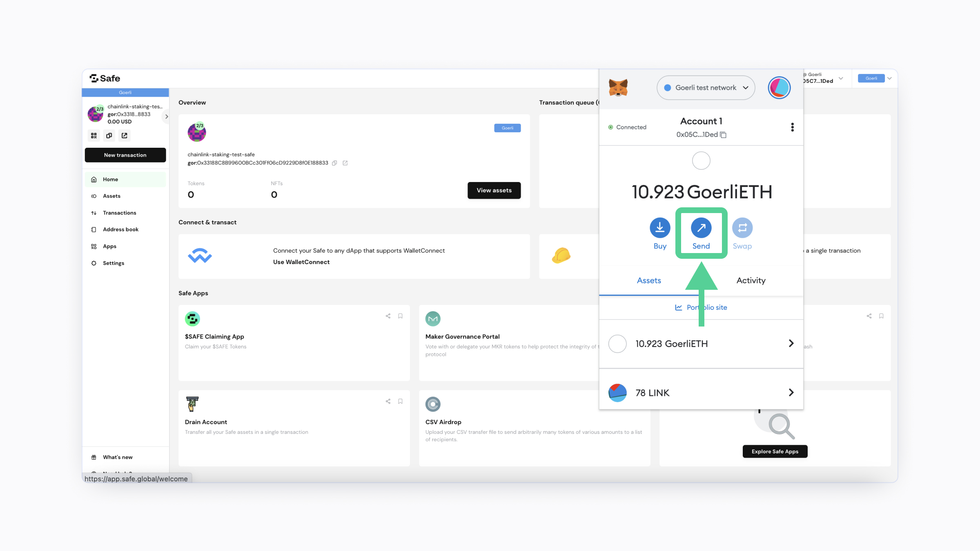The image size is (980, 551).
Task: Click the $SAFE Claiming App icon
Action: [192, 319]
